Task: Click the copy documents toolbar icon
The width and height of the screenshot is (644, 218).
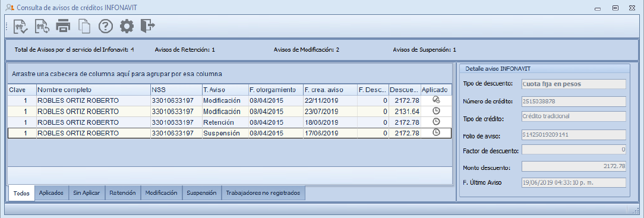Action: pyautogui.click(x=84, y=26)
